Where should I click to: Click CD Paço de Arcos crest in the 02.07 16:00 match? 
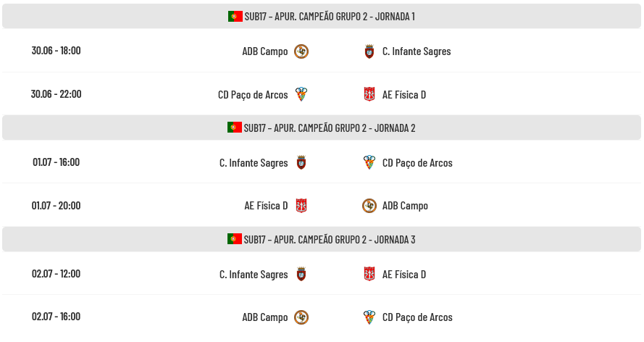click(369, 317)
